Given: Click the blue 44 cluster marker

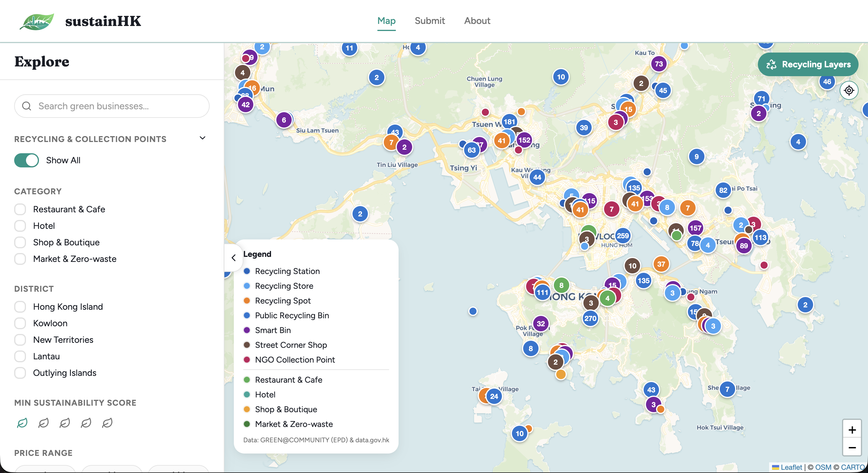Looking at the screenshot, I should tap(537, 177).
